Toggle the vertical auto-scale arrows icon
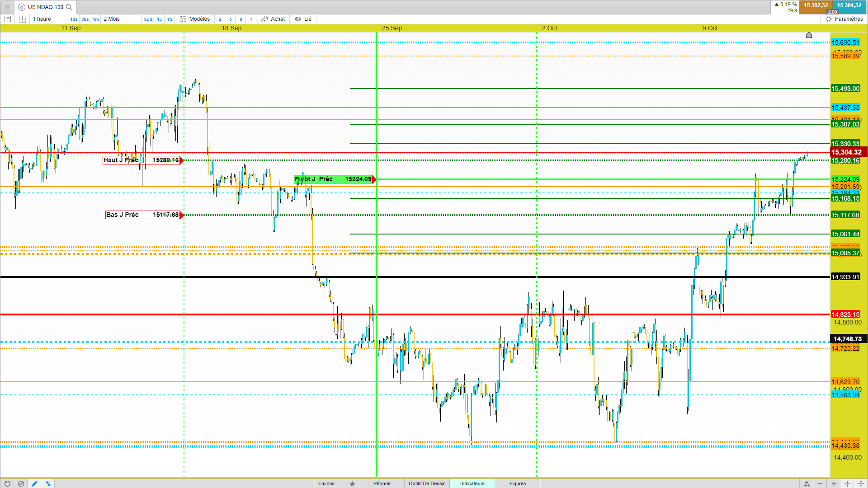The image size is (868, 488). 861,483
